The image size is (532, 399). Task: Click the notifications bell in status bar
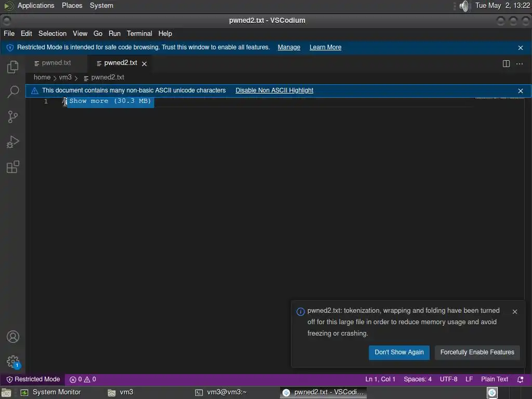[x=520, y=379]
